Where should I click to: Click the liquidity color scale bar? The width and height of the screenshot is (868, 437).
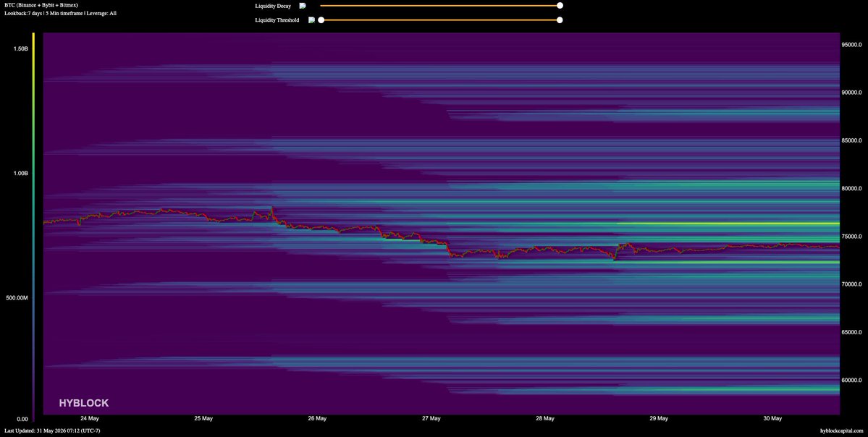coord(34,226)
